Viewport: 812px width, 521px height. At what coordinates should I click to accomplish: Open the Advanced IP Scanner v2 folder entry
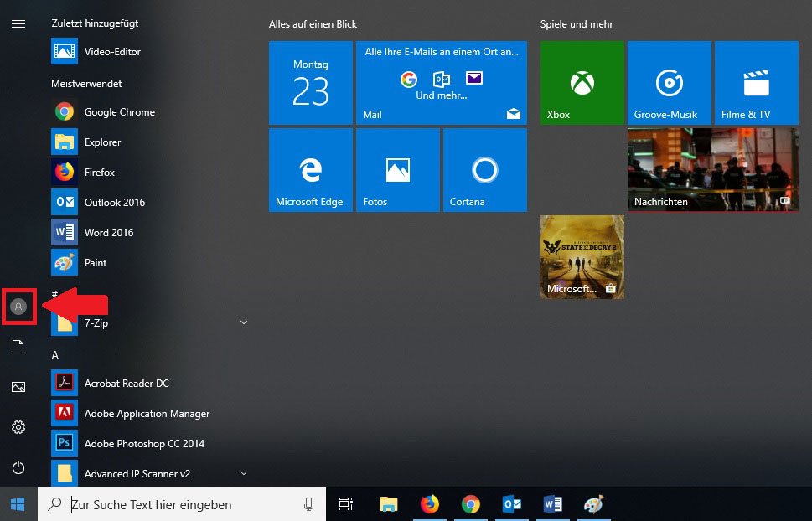pos(150,473)
